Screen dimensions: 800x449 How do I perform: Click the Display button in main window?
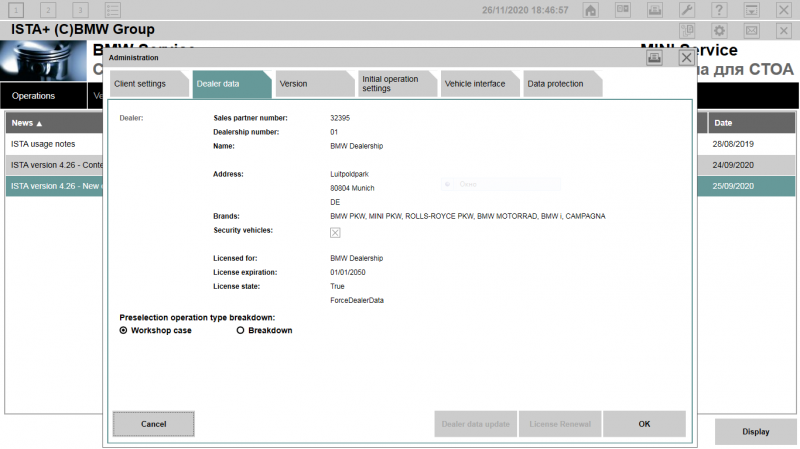(x=756, y=432)
